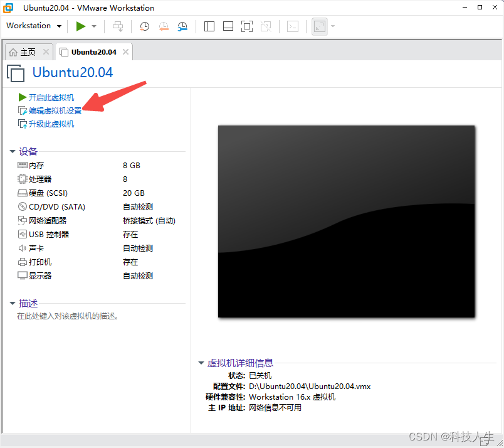Click the Unity mode toolbar icon
The image size is (504, 448).
tap(266, 26)
